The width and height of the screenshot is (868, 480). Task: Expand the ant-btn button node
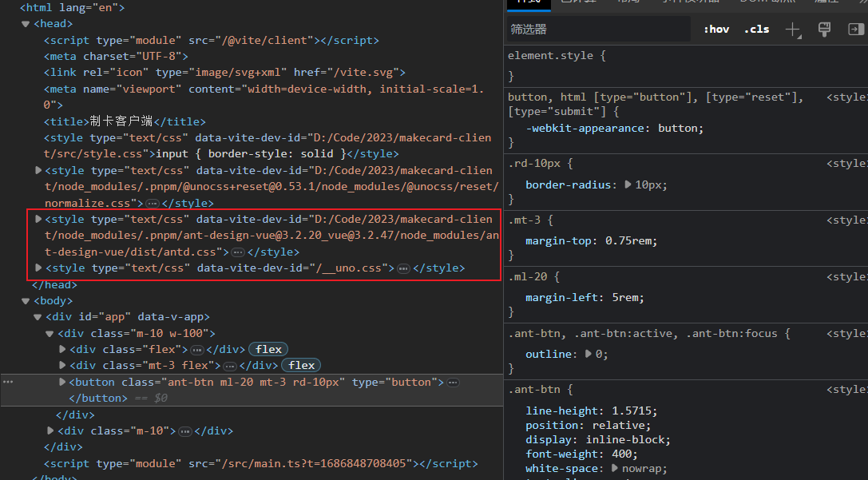pos(62,382)
